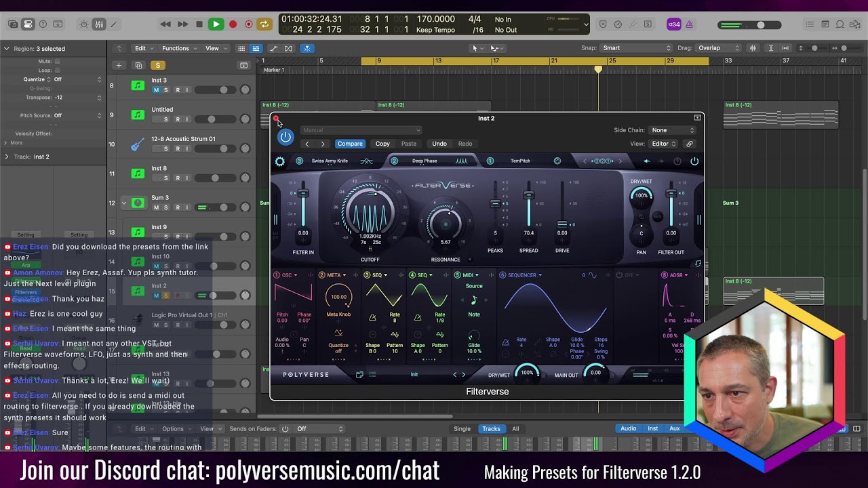Click Undo in plugin header
This screenshot has height=488, width=868.
(x=439, y=144)
